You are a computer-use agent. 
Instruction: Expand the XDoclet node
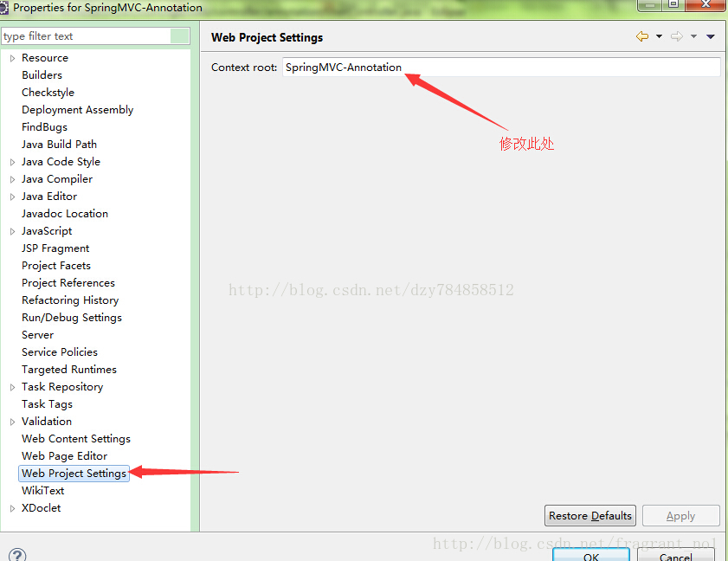(12, 508)
